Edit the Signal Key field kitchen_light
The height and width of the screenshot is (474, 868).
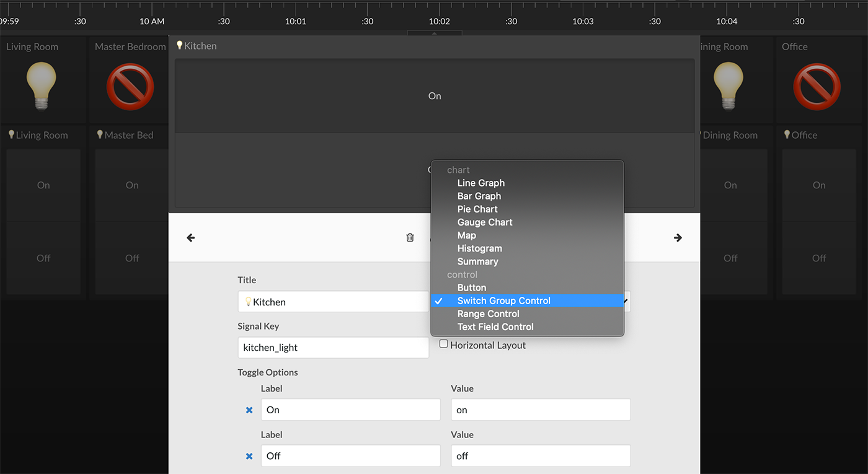pyautogui.click(x=333, y=348)
